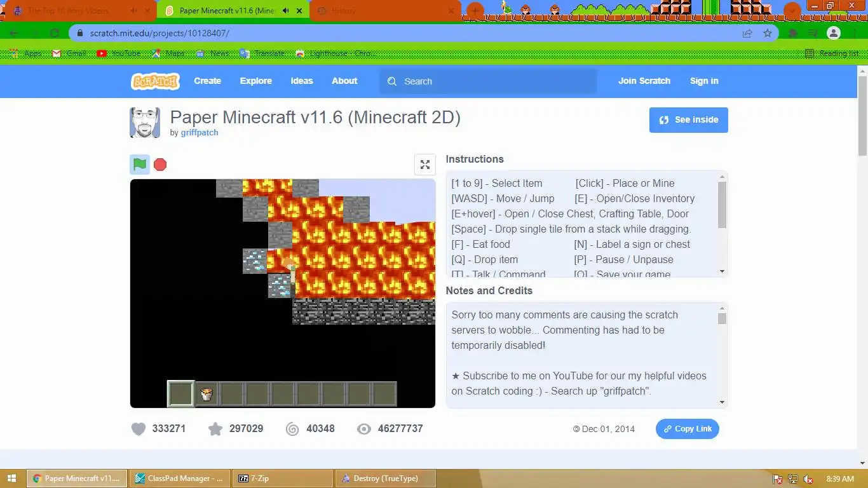Click the eye views icon

tap(363, 429)
